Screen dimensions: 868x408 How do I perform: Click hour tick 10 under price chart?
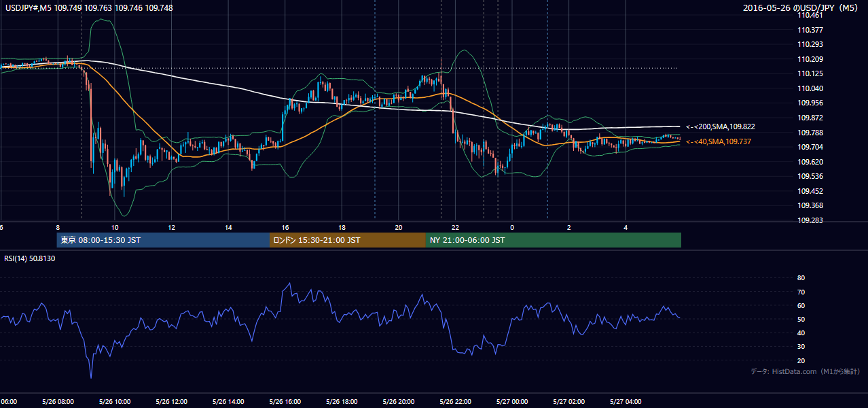point(115,227)
